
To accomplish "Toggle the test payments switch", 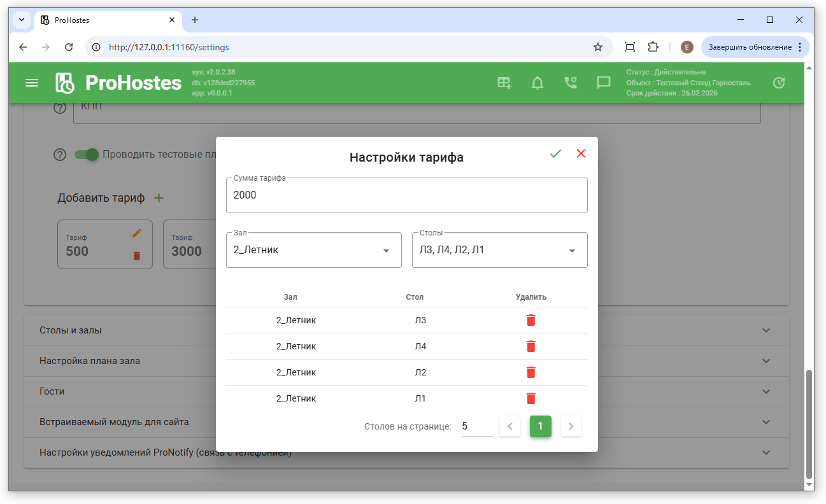I will click(87, 155).
